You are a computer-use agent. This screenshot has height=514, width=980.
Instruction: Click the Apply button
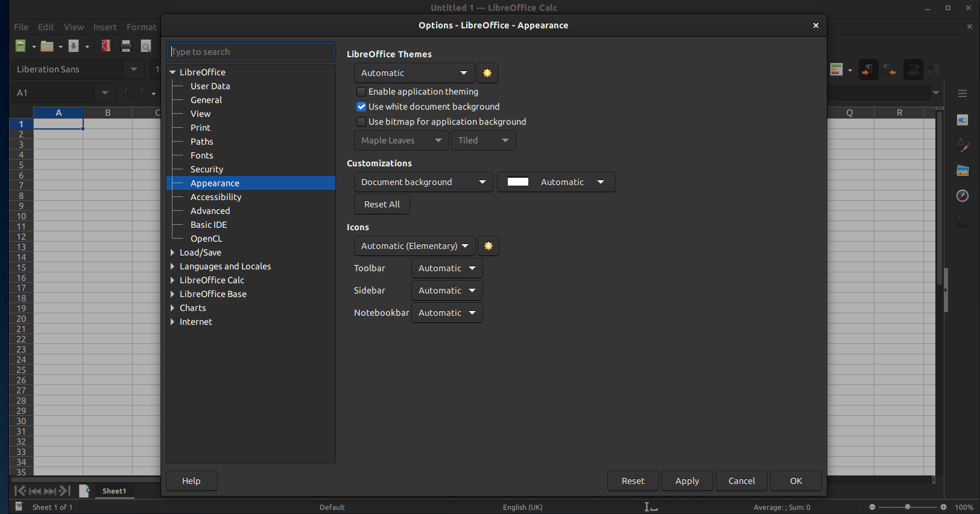click(687, 481)
